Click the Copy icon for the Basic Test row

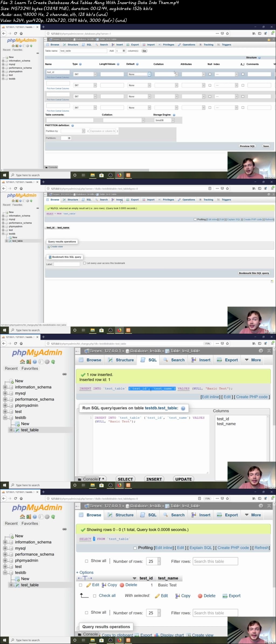pos(104,585)
